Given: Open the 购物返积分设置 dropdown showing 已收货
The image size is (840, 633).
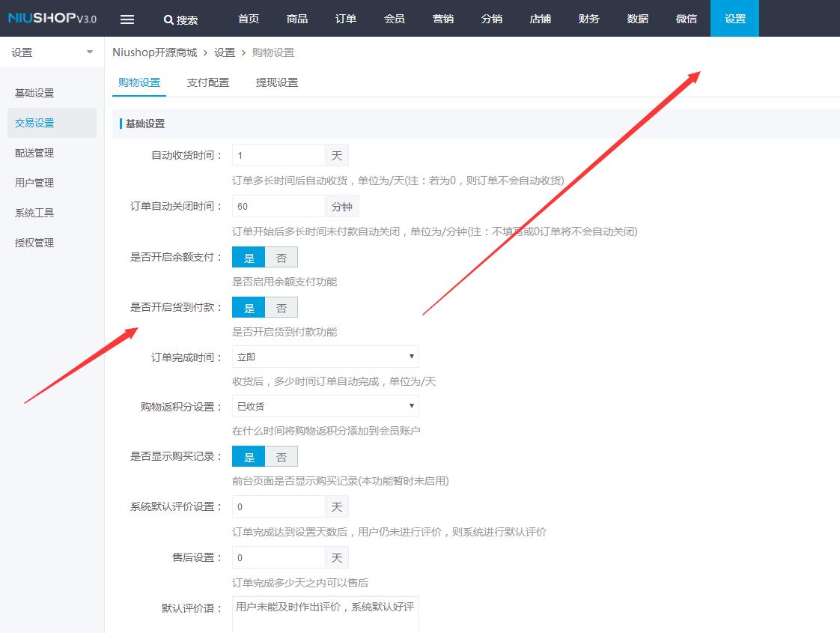Looking at the screenshot, I should click(326, 406).
